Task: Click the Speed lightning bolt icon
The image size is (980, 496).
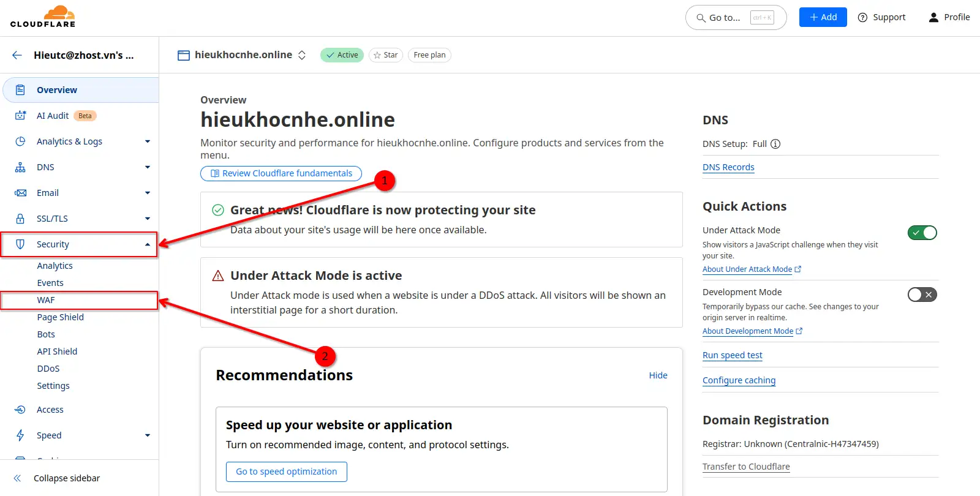Action: click(20, 435)
